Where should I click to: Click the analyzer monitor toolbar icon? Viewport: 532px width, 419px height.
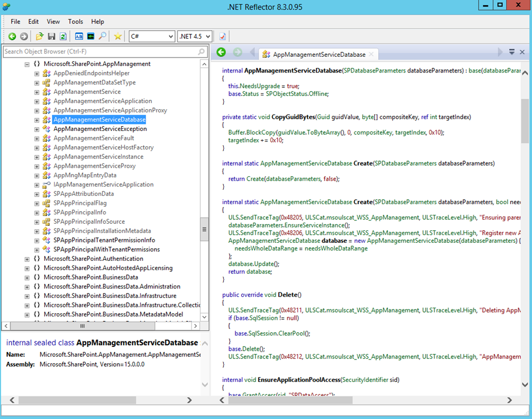[x=91, y=37]
